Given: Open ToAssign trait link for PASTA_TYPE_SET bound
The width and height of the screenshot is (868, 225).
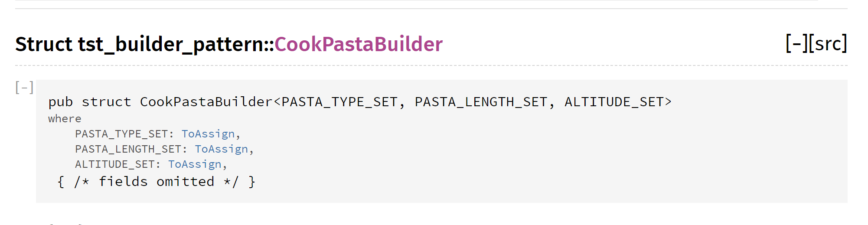Looking at the screenshot, I should point(208,134).
